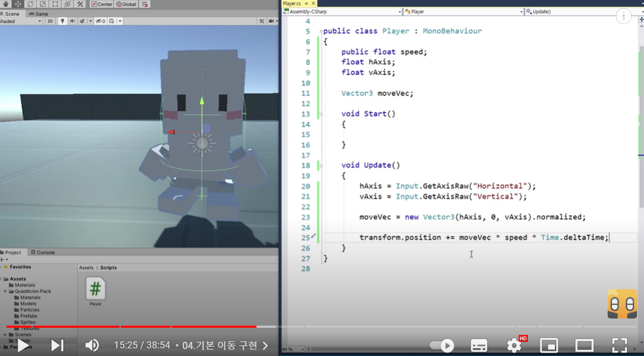
Task: Select the Unity Hand tool
Action: 5,4
